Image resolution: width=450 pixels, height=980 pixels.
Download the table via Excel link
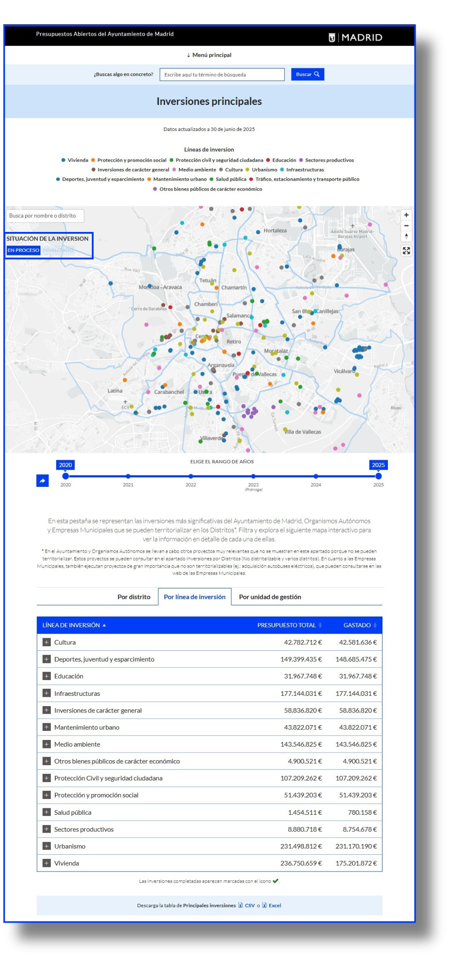[x=274, y=905]
